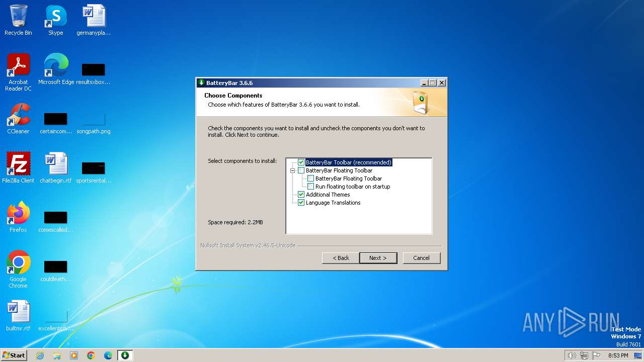Image resolution: width=644 pixels, height=362 pixels.
Task: Select the comescalled... desktop file
Action: click(x=55, y=220)
